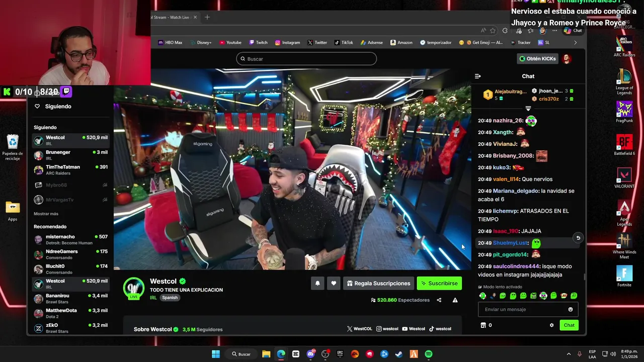Open File Explorer from the taskbar
The width and height of the screenshot is (644, 362).
click(266, 354)
